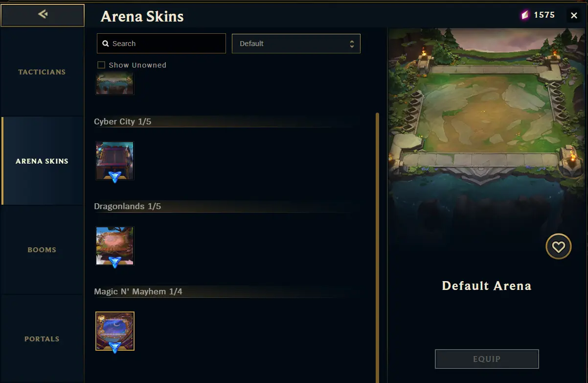Click the Search input field
588x383 pixels.
161,44
